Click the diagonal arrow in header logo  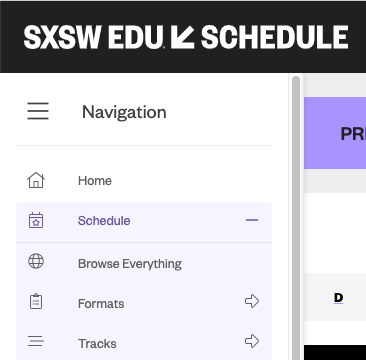pos(182,37)
